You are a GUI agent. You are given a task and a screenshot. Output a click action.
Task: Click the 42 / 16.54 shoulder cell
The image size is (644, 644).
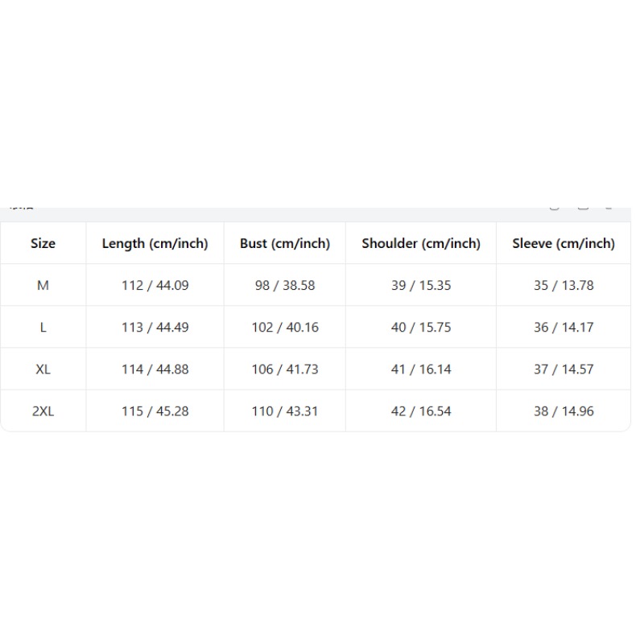[421, 411]
